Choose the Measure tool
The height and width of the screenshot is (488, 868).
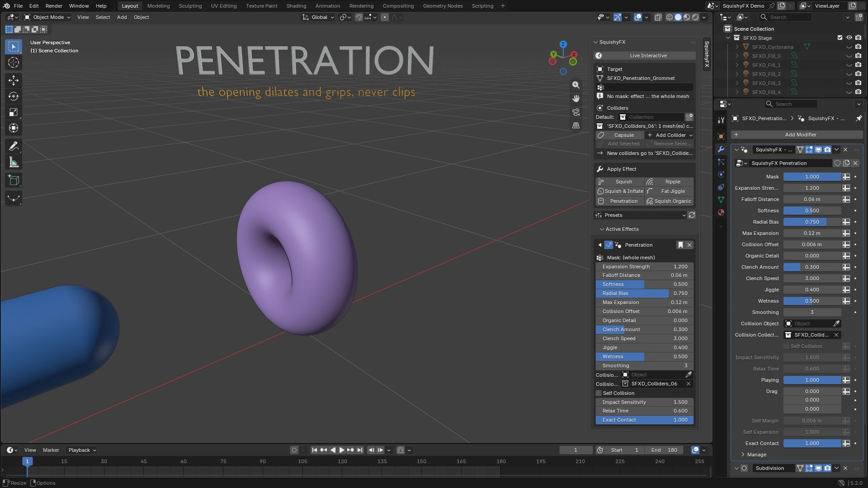14,163
